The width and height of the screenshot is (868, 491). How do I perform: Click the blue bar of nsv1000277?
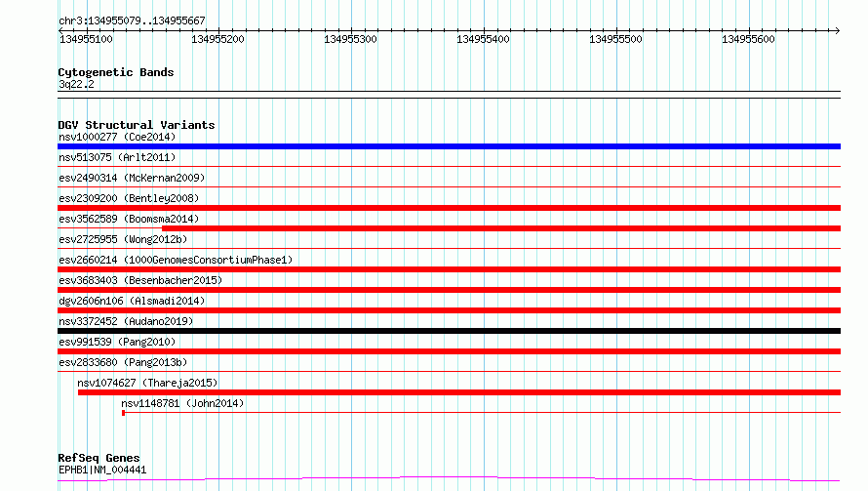[449, 146]
